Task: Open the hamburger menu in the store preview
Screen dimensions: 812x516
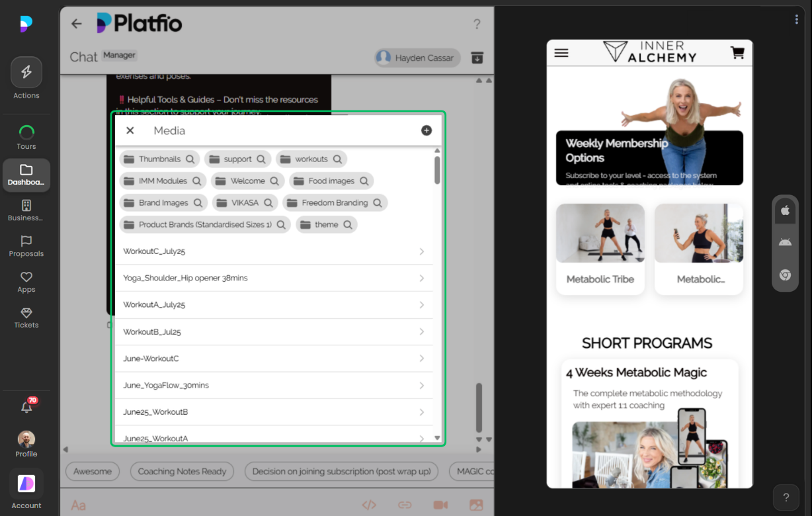Action: click(x=561, y=52)
